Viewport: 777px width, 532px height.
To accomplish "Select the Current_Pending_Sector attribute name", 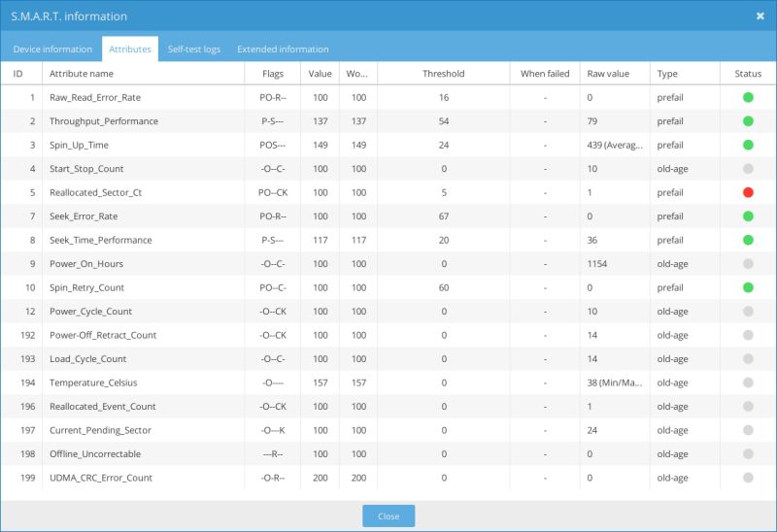I will pos(100,430).
